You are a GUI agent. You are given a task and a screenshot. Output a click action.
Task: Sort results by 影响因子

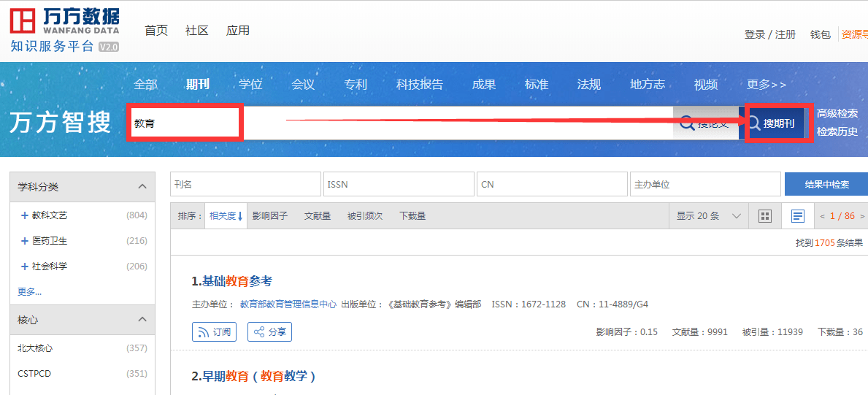tap(270, 216)
